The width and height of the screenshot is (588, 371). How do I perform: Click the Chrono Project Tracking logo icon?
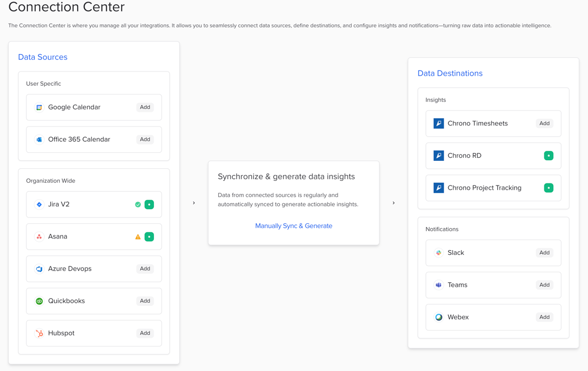pos(439,188)
